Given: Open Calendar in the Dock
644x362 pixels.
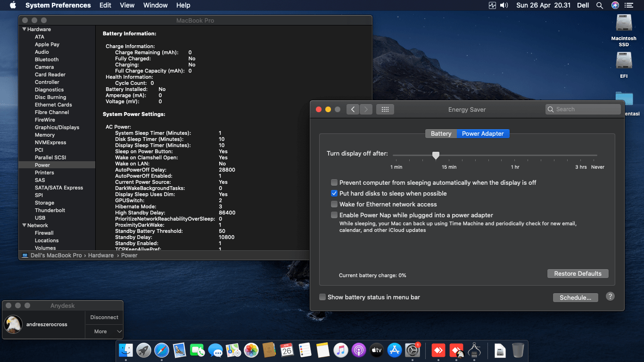Looking at the screenshot, I should [287, 350].
